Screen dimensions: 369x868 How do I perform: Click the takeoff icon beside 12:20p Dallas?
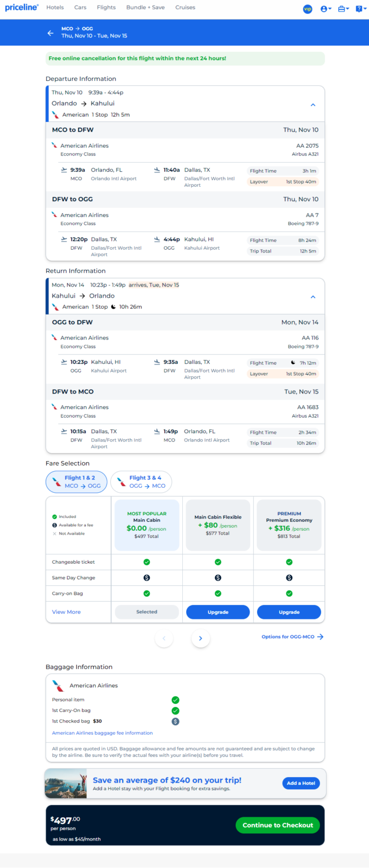[x=64, y=239]
